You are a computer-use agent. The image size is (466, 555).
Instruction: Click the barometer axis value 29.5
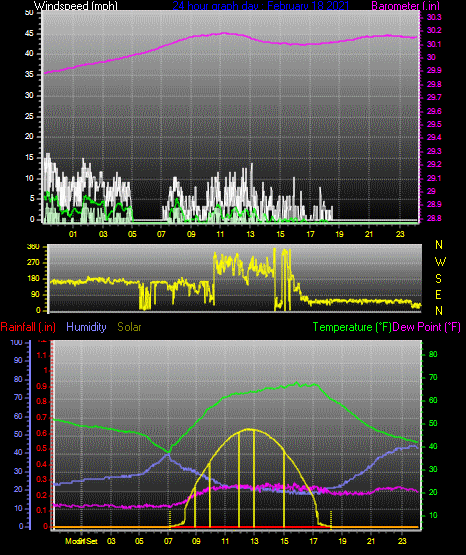tap(434, 124)
